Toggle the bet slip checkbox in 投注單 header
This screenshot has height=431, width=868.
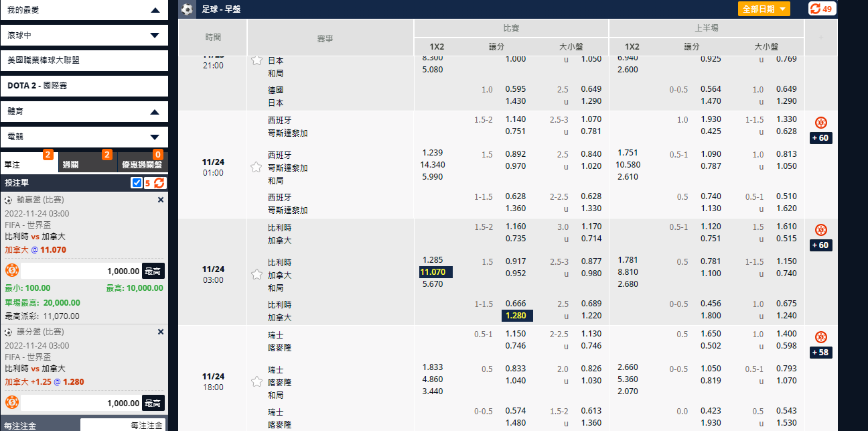pos(137,182)
